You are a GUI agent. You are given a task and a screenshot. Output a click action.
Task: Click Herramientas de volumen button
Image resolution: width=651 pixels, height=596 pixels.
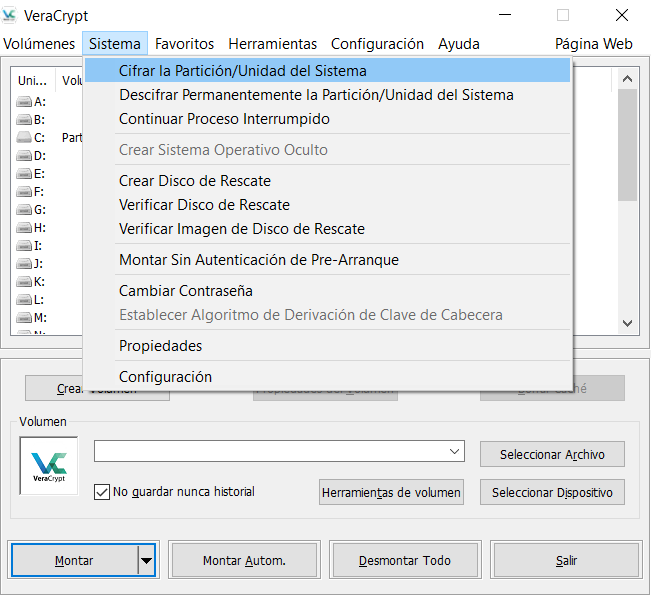point(391,492)
